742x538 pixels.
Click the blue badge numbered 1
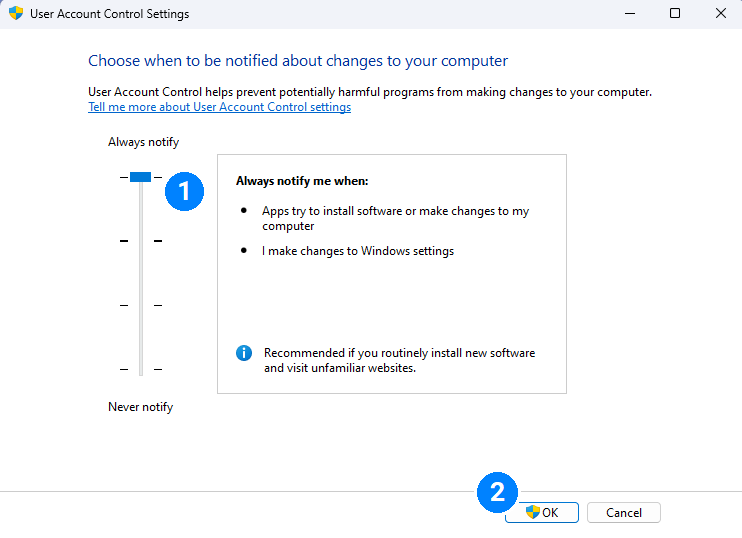tap(183, 191)
